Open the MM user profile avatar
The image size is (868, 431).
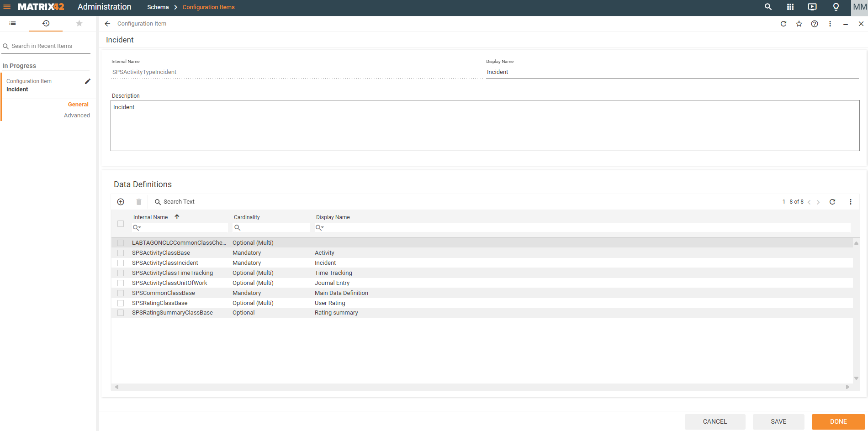[x=859, y=7]
